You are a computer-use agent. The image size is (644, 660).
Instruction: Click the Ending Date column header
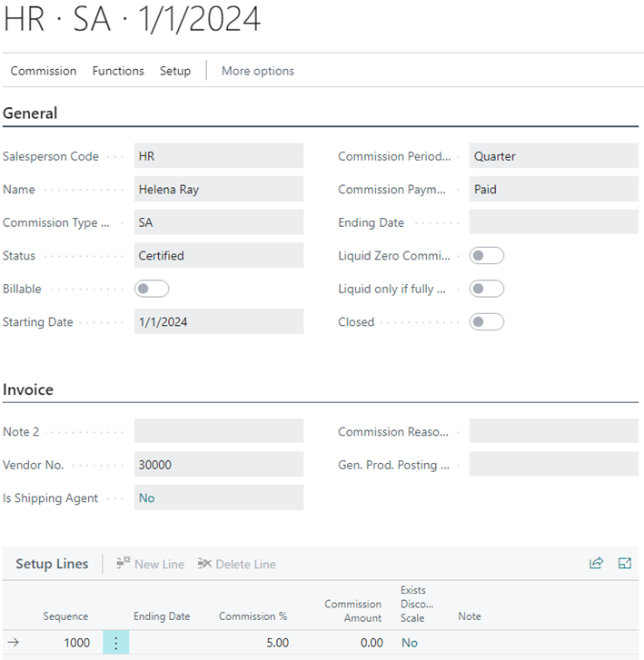tap(162, 616)
